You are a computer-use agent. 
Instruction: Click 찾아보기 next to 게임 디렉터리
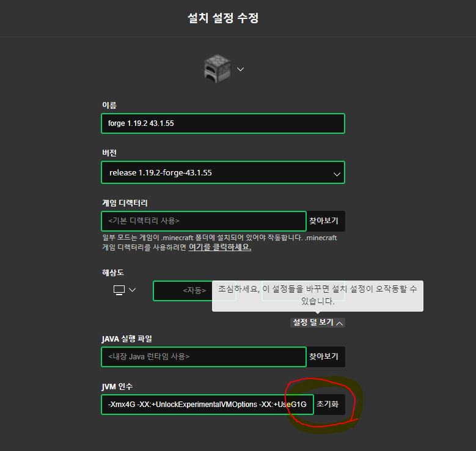[x=326, y=221]
